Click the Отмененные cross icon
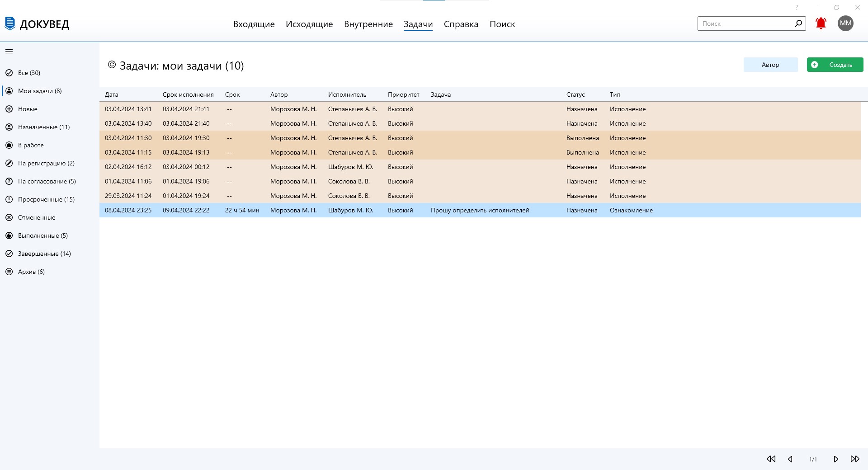Image resolution: width=868 pixels, height=470 pixels. click(9, 217)
